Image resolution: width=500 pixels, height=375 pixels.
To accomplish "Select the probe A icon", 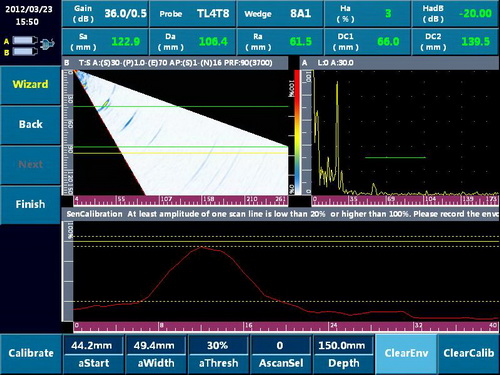I will tap(25, 41).
